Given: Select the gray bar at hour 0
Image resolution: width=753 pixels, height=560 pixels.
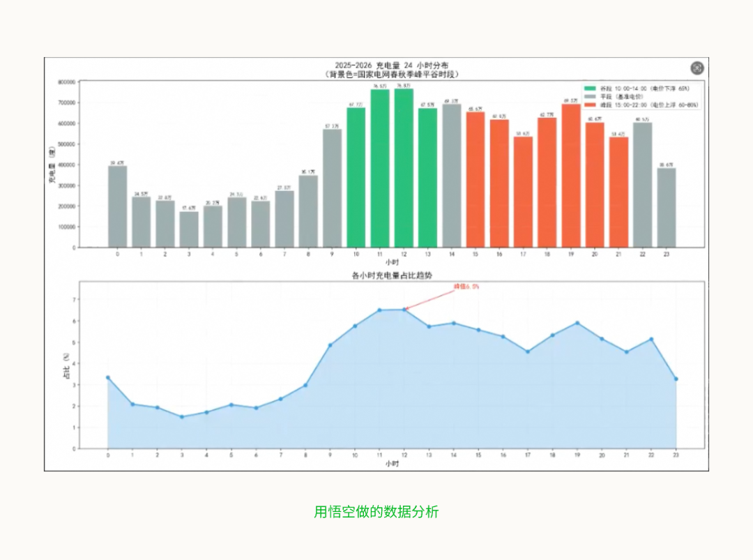Looking at the screenshot, I should pos(117,206).
